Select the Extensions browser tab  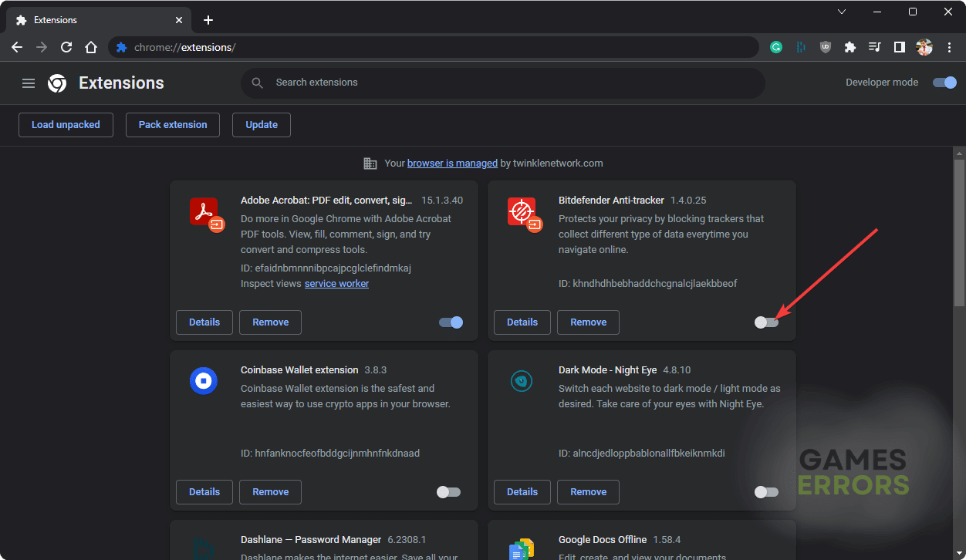click(93, 20)
